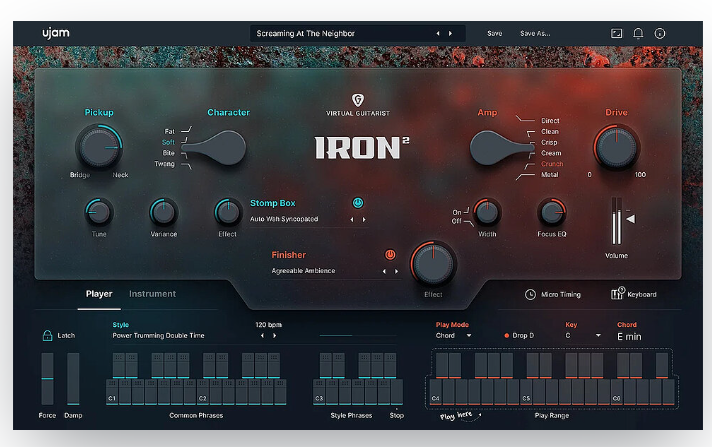Image resolution: width=712 pixels, height=447 pixels.
Task: Set Width switch to Off
Action: pos(457,221)
